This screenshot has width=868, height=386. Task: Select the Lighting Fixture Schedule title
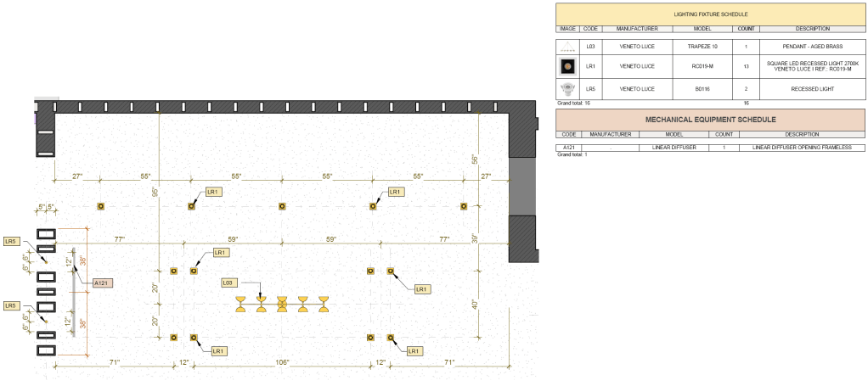click(x=710, y=14)
